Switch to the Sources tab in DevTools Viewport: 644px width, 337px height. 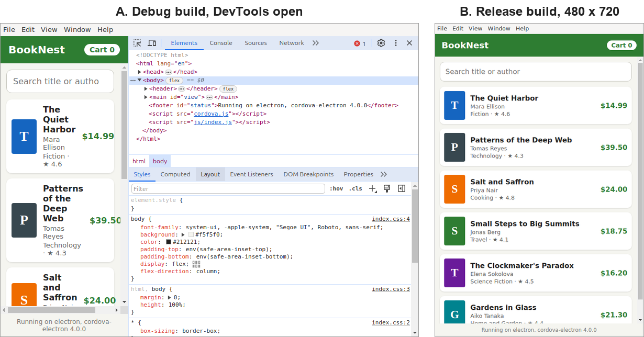point(256,43)
